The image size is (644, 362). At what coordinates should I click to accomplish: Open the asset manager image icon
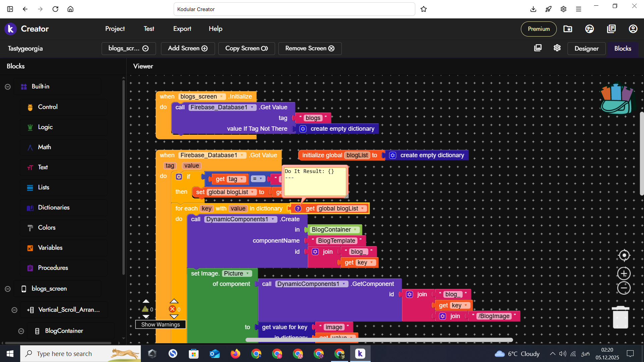pos(538,48)
